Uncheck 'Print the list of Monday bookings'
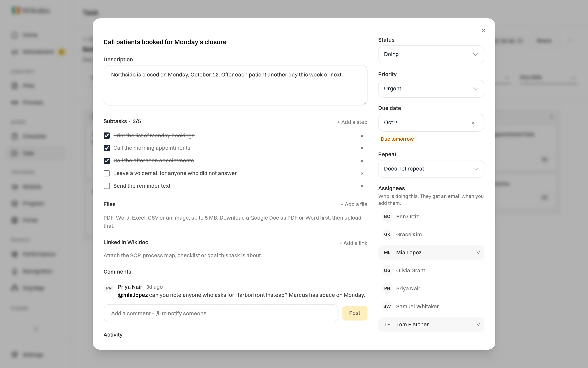Image resolution: width=588 pixels, height=368 pixels. (107, 136)
